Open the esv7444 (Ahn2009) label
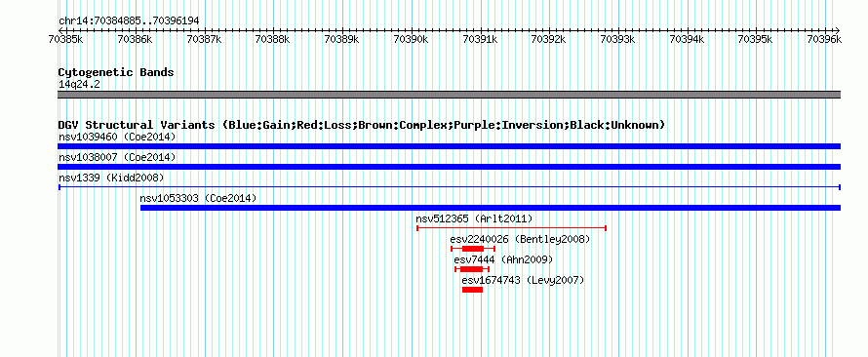Screen dimensions: 868x357 pos(503,259)
